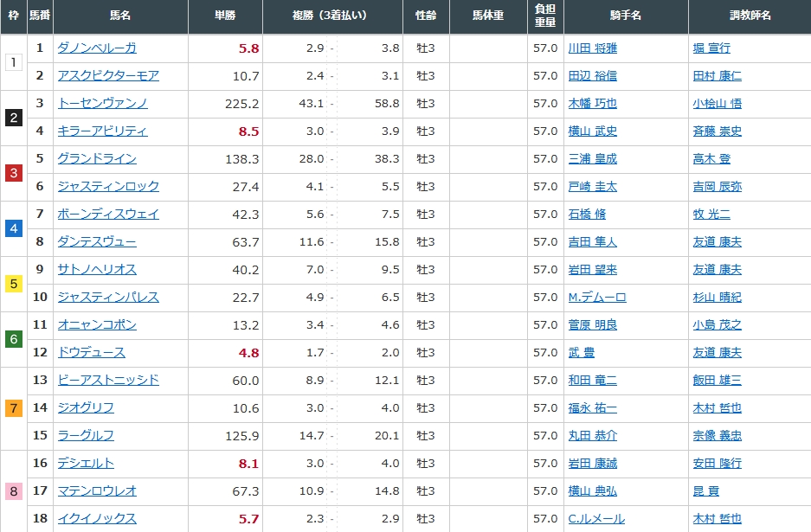The width and height of the screenshot is (811, 532).
Task: Click the green frame 6 badge
Action: tap(13, 339)
